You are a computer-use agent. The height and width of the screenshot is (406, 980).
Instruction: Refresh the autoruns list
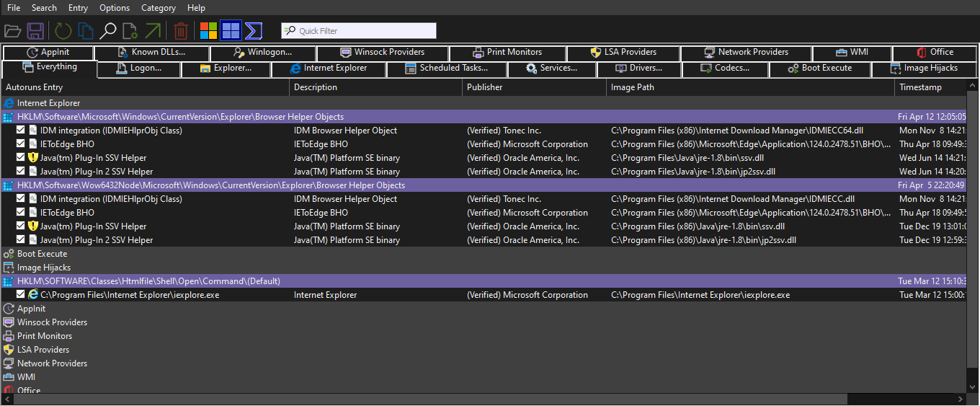[x=63, y=31]
